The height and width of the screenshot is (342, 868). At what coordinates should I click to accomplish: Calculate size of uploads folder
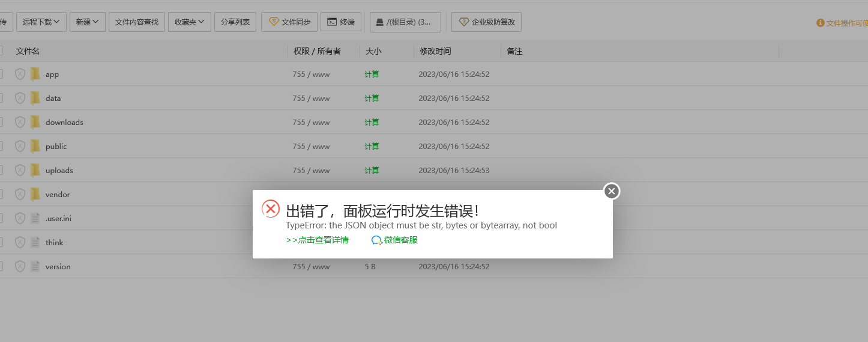[x=372, y=171]
